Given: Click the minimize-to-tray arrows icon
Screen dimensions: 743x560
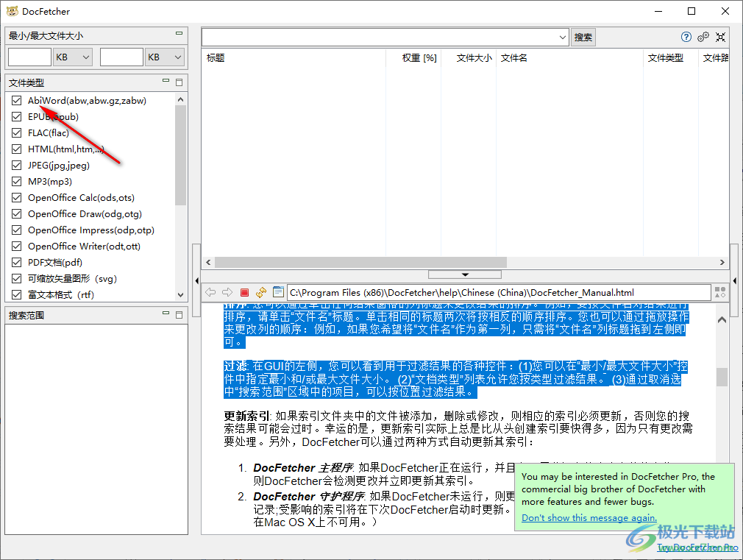Looking at the screenshot, I should pyautogui.click(x=720, y=37).
